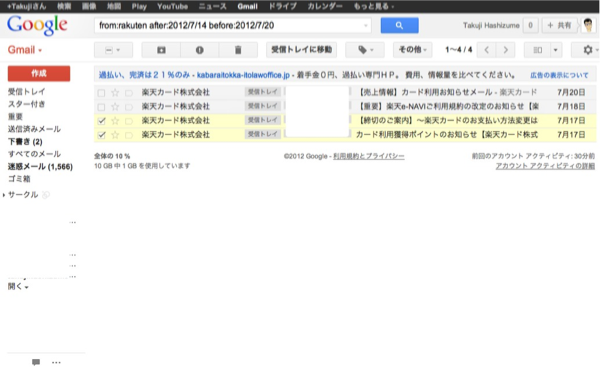Viewport: 600px width, 368px height.
Task: Open email 【重要】楽天e-NAVIご利用規約
Action: (x=448, y=107)
